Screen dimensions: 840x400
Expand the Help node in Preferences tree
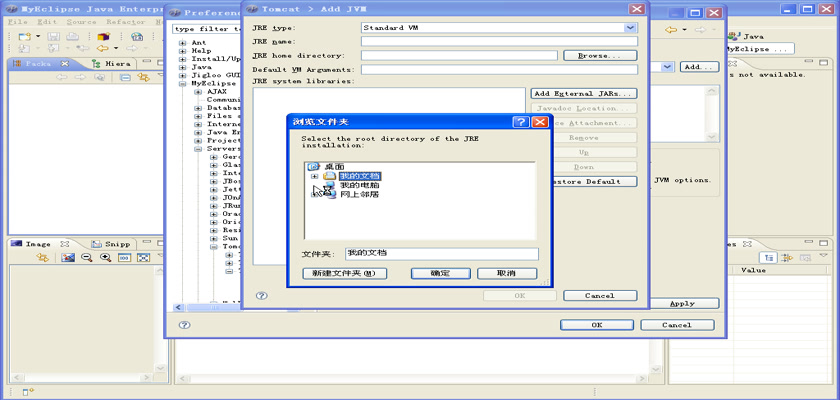pos(183,51)
